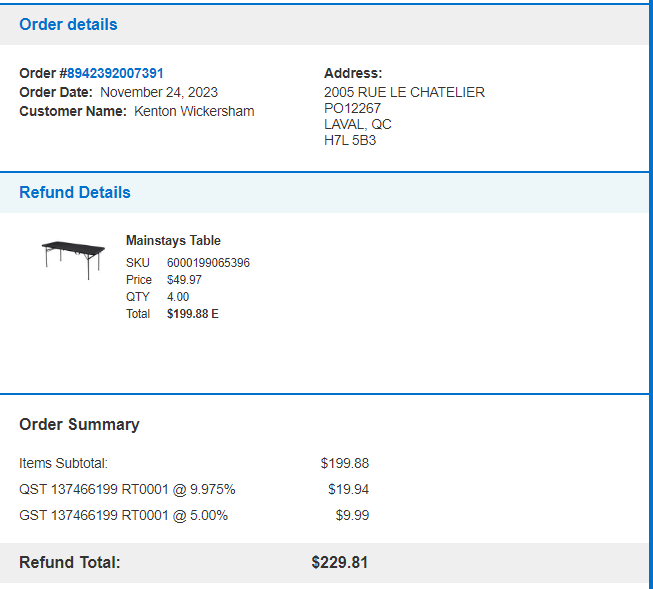Click the Order Summary heading
The image size is (653, 589).
coord(79,424)
